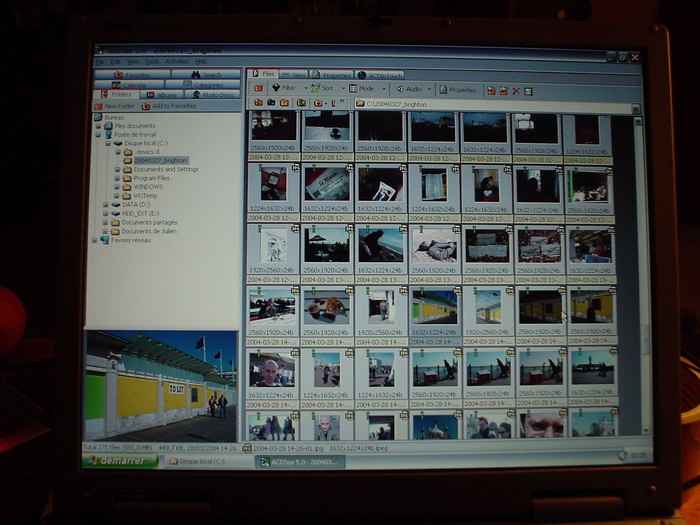
Task: Click the dark blue folder icon in navigation toolbar
Action: pyautogui.click(x=271, y=103)
